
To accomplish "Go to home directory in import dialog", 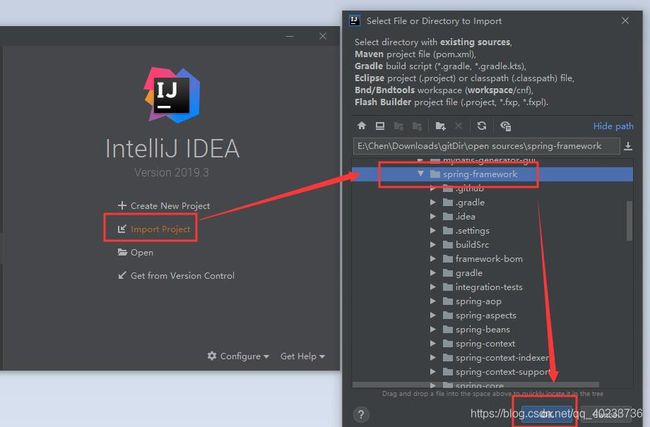I will pos(361,126).
